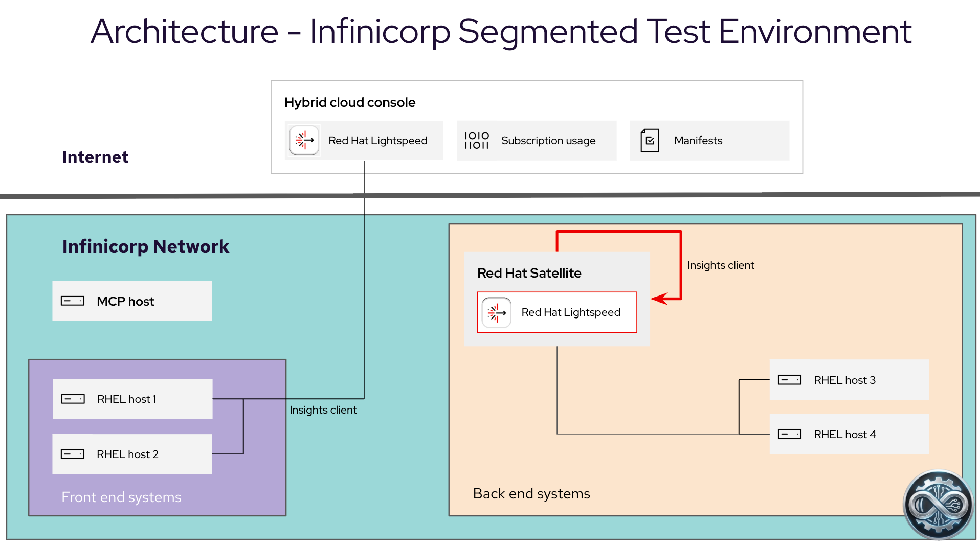Click the red Insights client arrowhead
The width and height of the screenshot is (980, 546).
659,299
